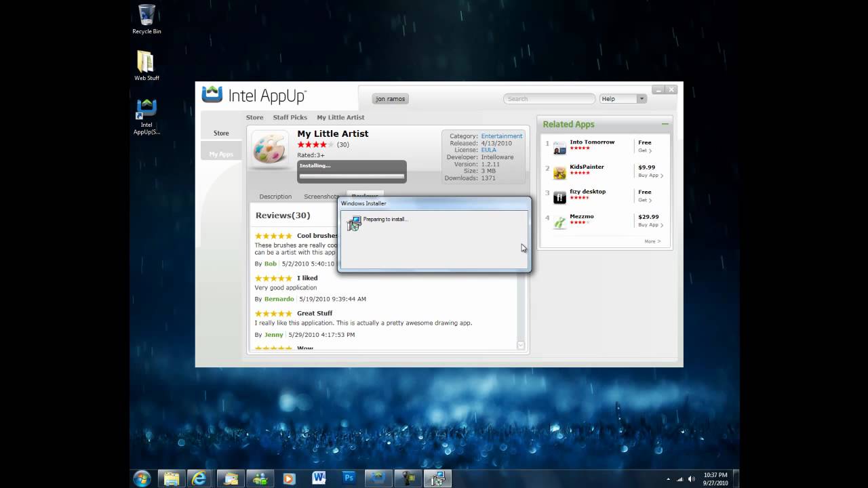
Task: Click the Reviews(30) heading
Action: 283,216
